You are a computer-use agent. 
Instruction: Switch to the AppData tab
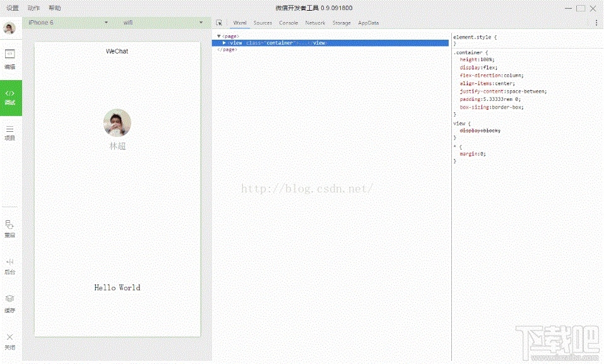368,23
